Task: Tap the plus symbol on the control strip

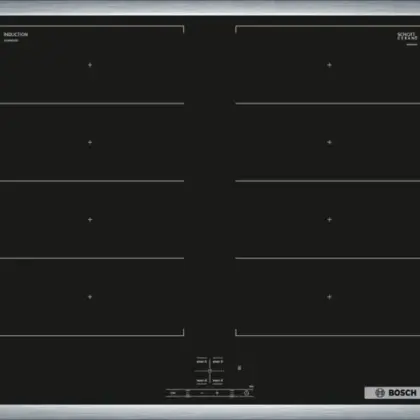Action: tap(217, 393)
